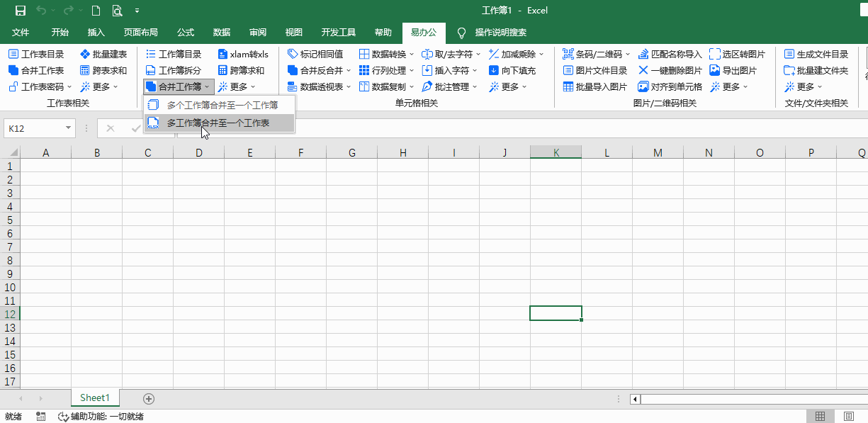The height and width of the screenshot is (423, 868).
Task: Expand 数据透视表 pivot table dropdown
Action: (320, 86)
